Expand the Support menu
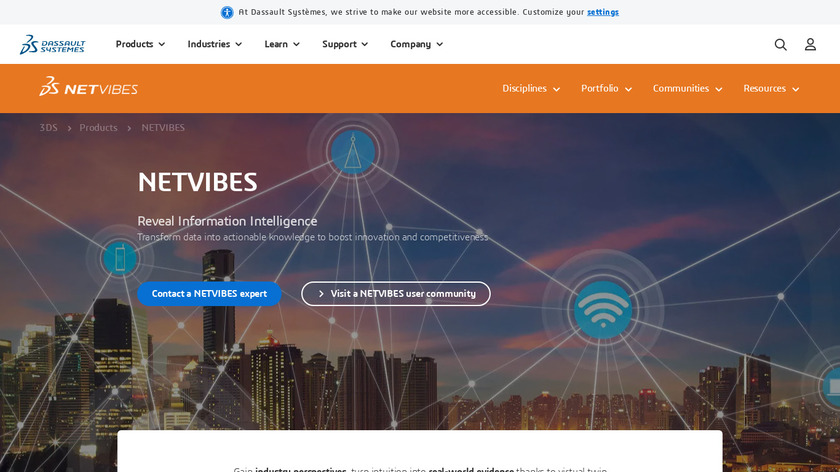 (x=345, y=44)
